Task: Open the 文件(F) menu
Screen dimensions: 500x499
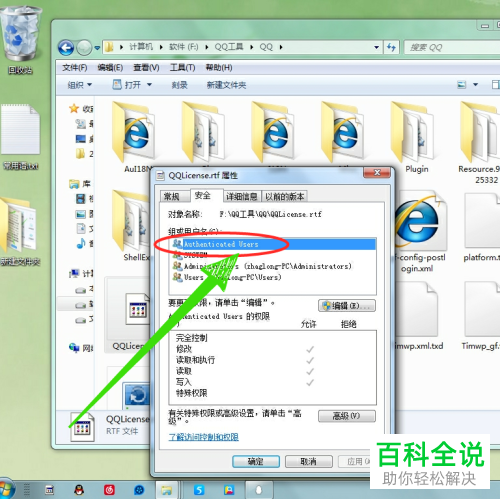Action: pyautogui.click(x=75, y=68)
